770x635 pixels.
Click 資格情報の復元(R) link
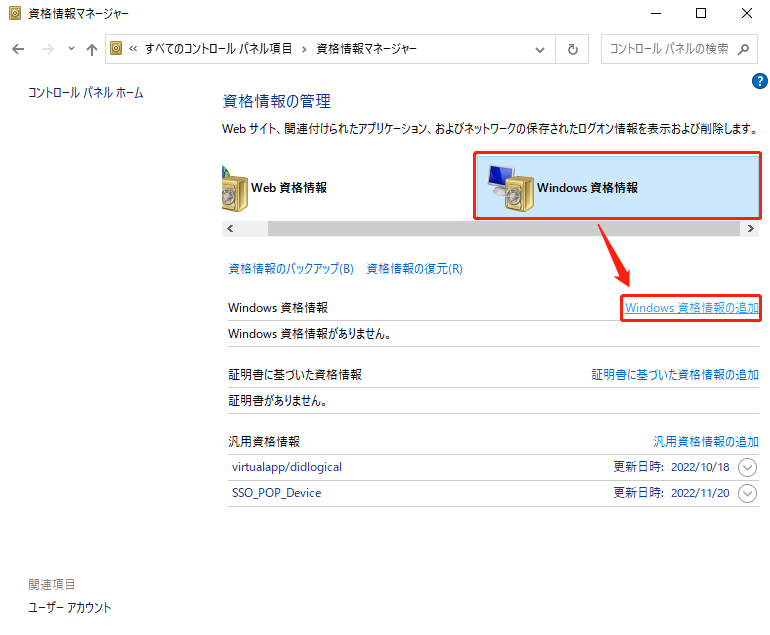(414, 269)
